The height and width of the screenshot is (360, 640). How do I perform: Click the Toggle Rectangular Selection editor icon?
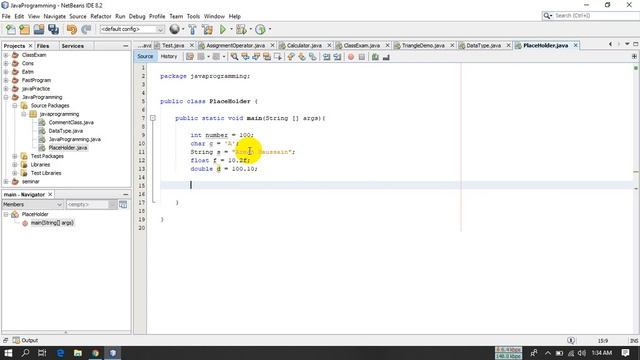point(278,57)
